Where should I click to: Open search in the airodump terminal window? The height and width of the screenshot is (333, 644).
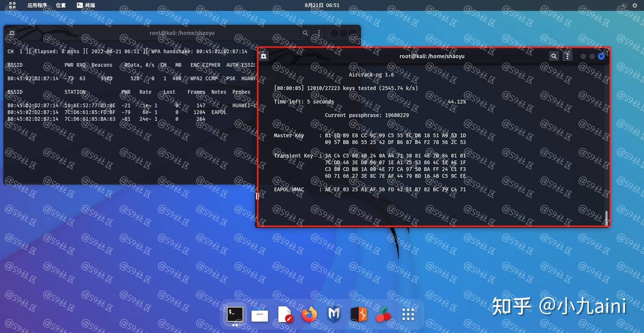click(306, 33)
